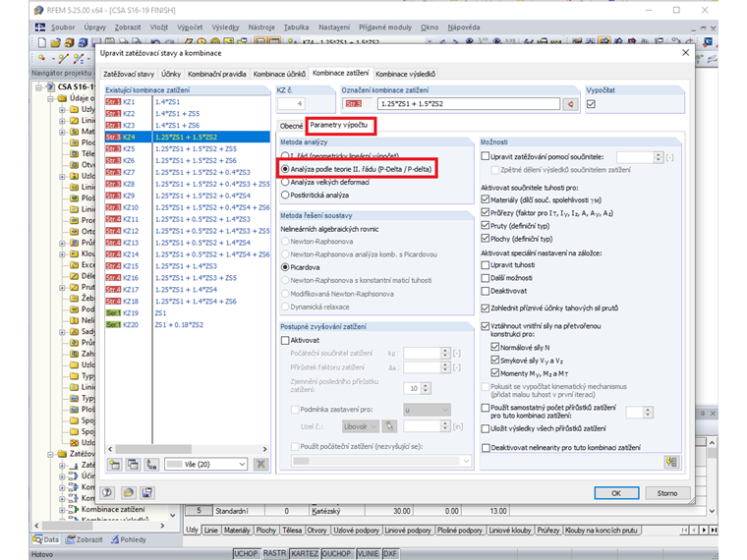Enable Aktivovat in Postupné zvyšování zatížení
This screenshot has height=560, width=747.
pos(285,340)
